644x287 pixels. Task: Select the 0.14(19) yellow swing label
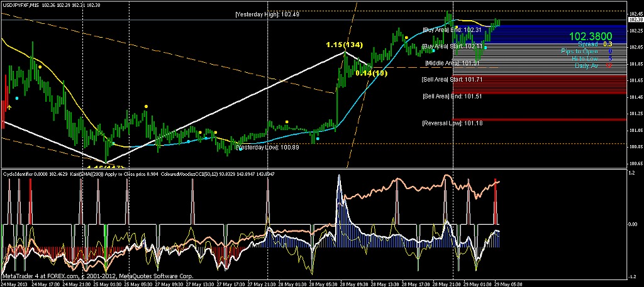coord(370,73)
